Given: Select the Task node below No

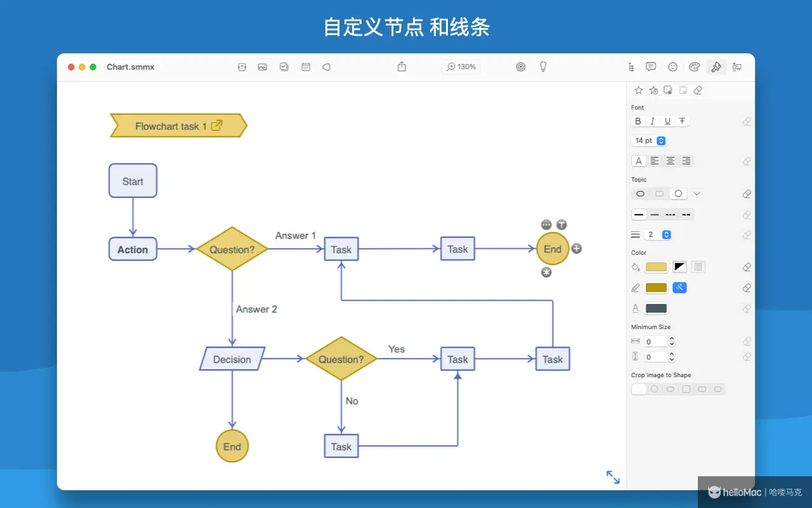Looking at the screenshot, I should click(341, 446).
